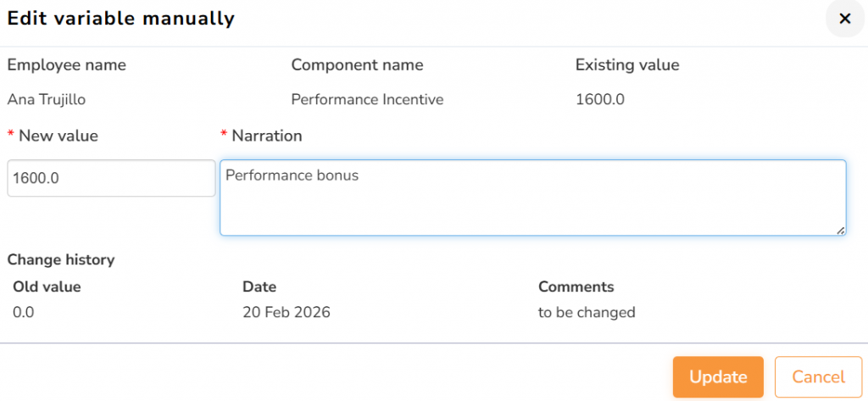Click the Existing value label

click(x=627, y=64)
